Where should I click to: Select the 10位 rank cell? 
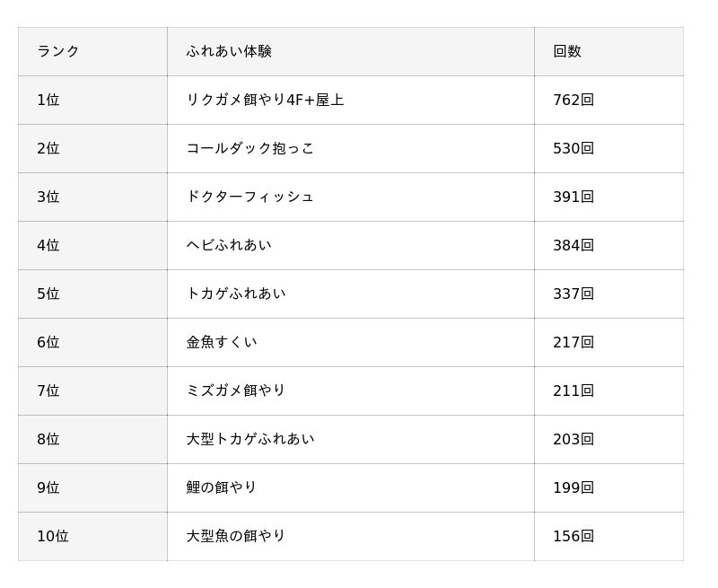[53, 536]
